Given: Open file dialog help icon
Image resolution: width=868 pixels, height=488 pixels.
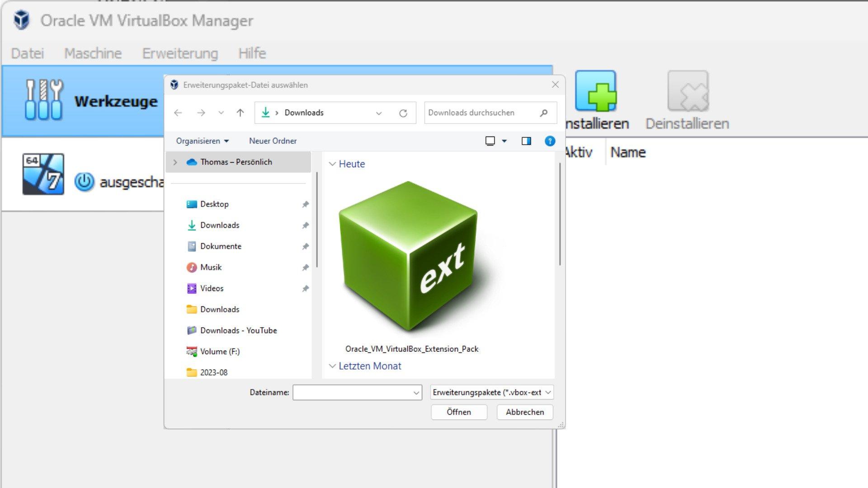Looking at the screenshot, I should click(x=550, y=141).
